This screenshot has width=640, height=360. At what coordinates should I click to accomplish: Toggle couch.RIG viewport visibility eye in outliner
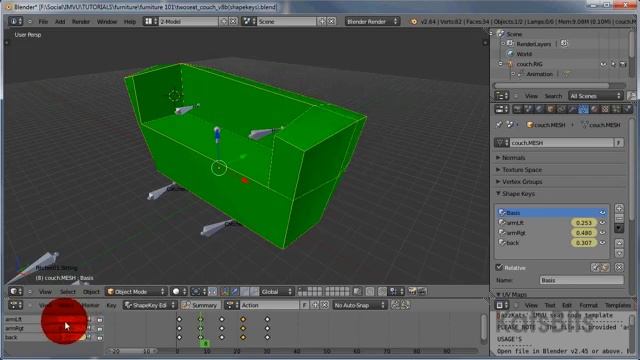603,64
